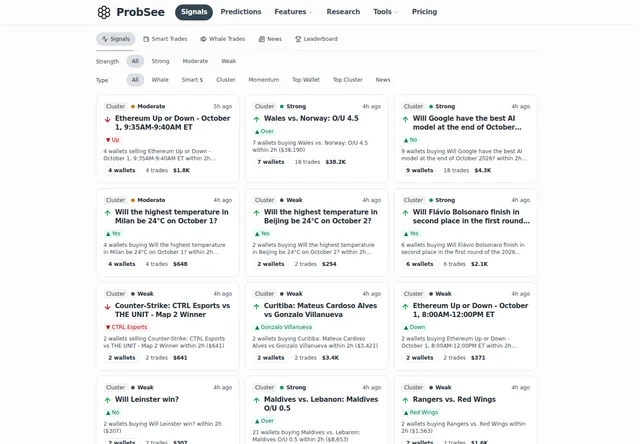Click the green up arrow on Leinster card
This screenshot has height=444, width=640.
[107, 400]
